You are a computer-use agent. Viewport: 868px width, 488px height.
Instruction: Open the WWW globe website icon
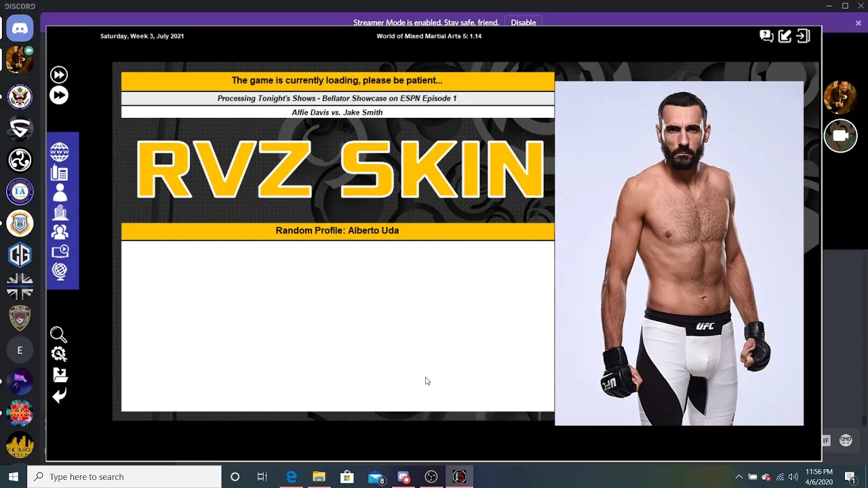60,152
